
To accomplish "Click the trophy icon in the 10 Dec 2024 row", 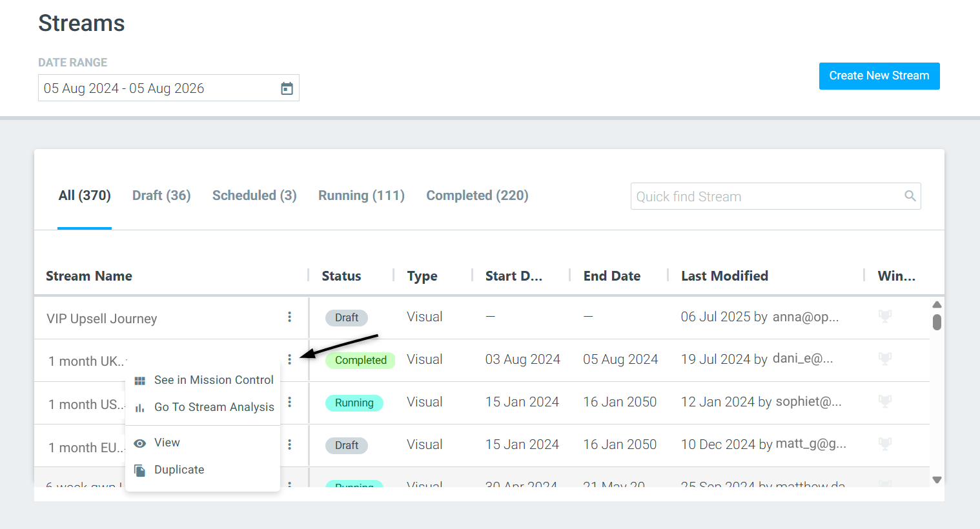I will [885, 444].
